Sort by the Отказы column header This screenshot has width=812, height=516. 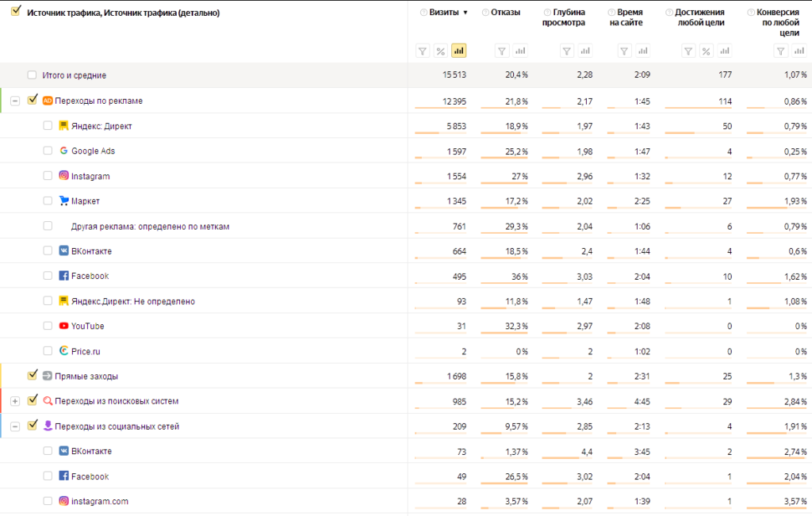[x=505, y=13]
